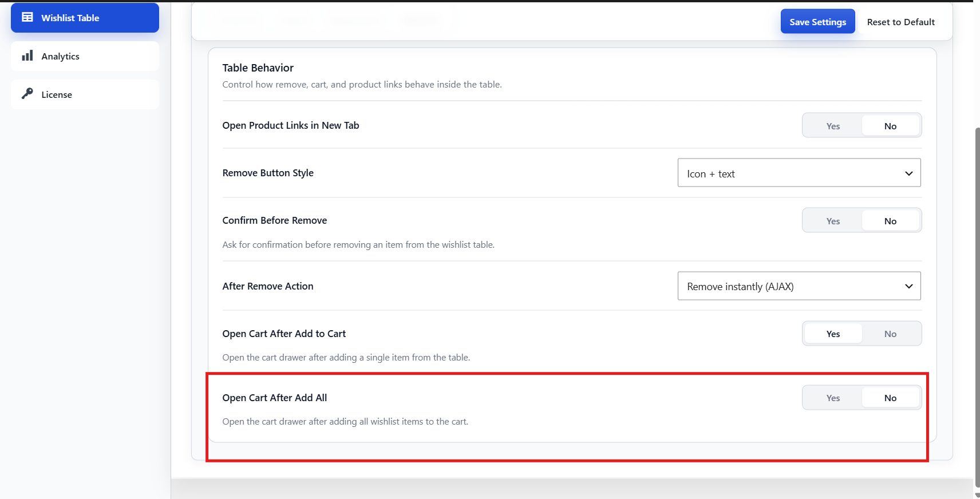
Task: Click Reset to Default
Action: tap(900, 22)
